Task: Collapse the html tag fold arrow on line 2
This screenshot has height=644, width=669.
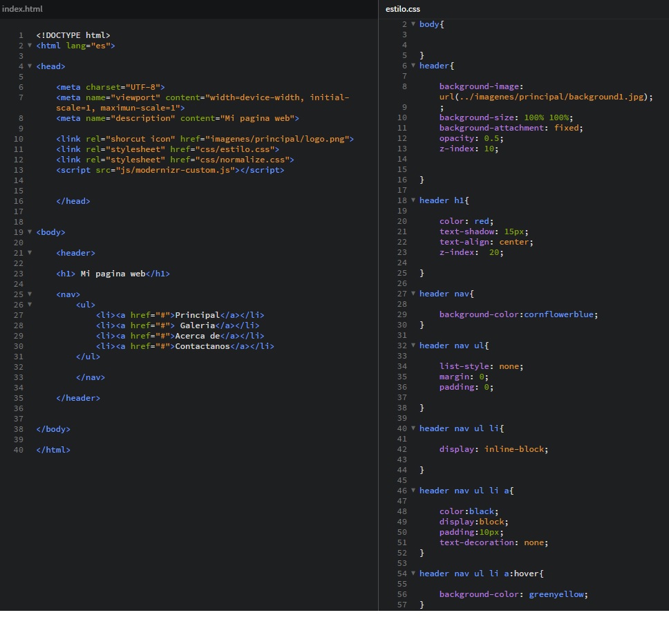Action: click(x=30, y=45)
